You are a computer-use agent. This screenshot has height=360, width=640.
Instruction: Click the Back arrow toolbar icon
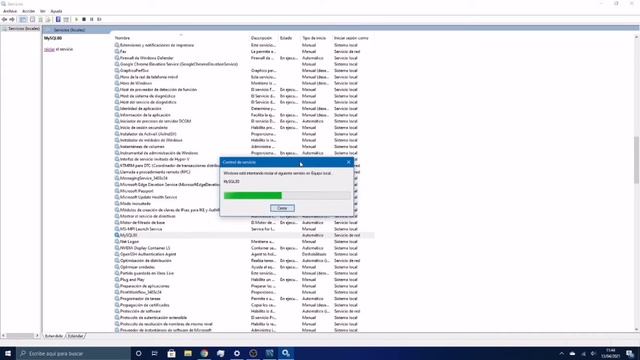4,19
